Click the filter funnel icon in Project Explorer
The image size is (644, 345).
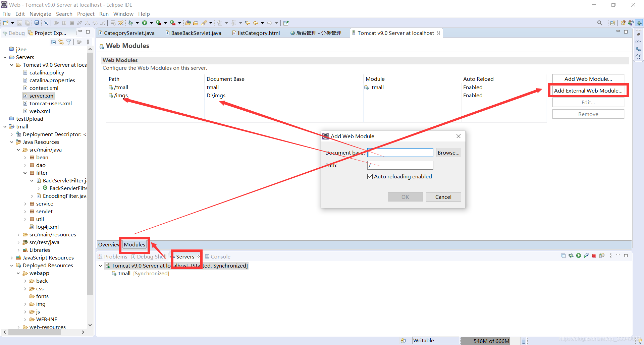68,42
